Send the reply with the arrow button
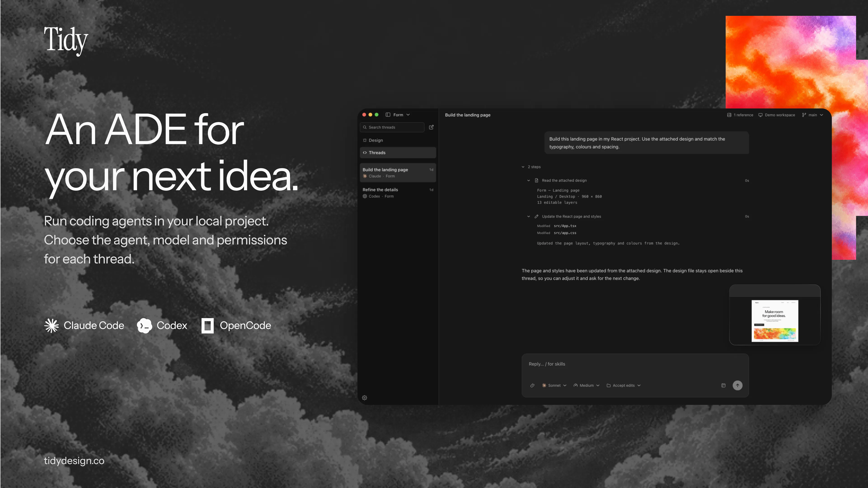The width and height of the screenshot is (868, 488). point(738,385)
